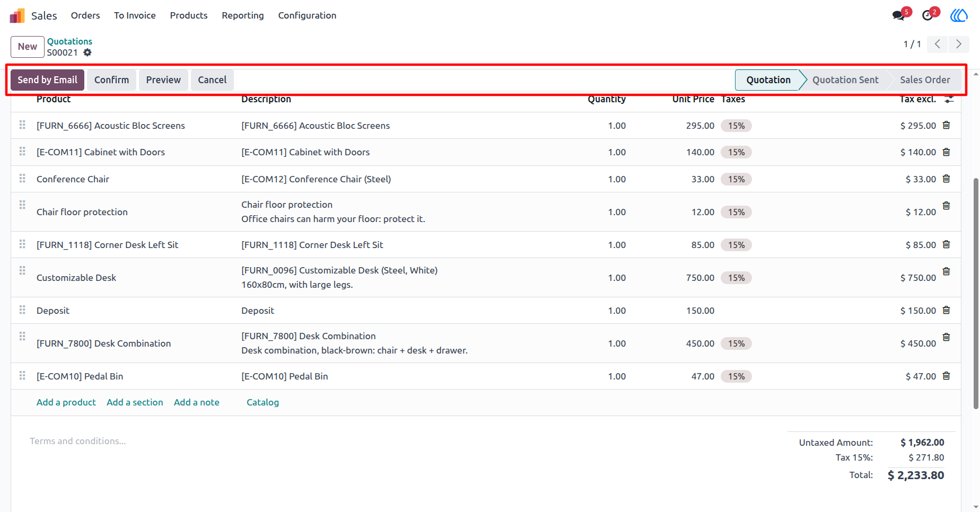Delete the Desk Combination line
The image size is (980, 512).
pyautogui.click(x=946, y=337)
